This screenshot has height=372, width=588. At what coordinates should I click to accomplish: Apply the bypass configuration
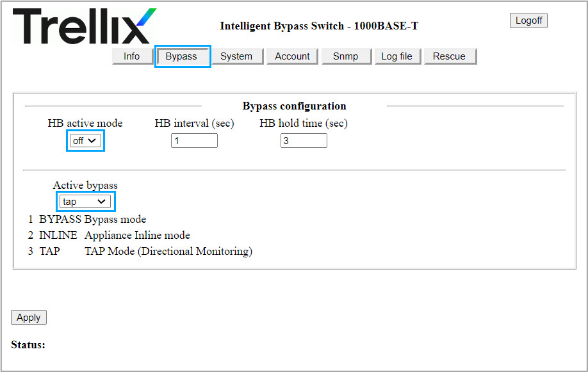[29, 317]
